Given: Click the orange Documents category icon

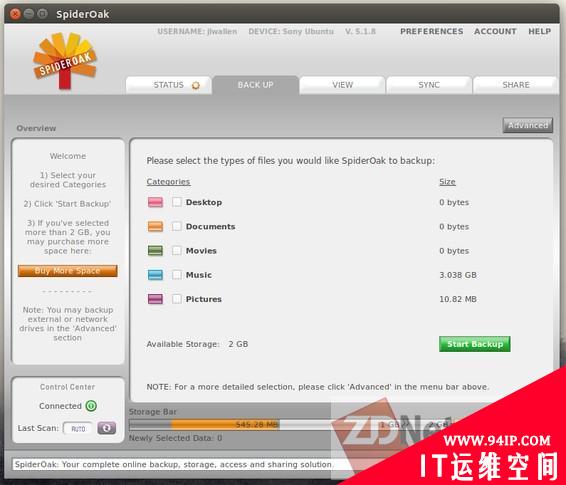Looking at the screenshot, I should click(155, 226).
